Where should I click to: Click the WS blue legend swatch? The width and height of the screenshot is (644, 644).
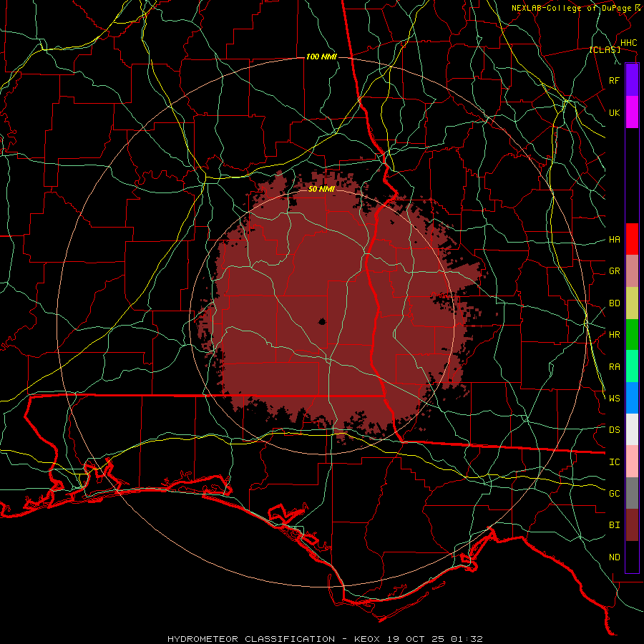click(632, 398)
